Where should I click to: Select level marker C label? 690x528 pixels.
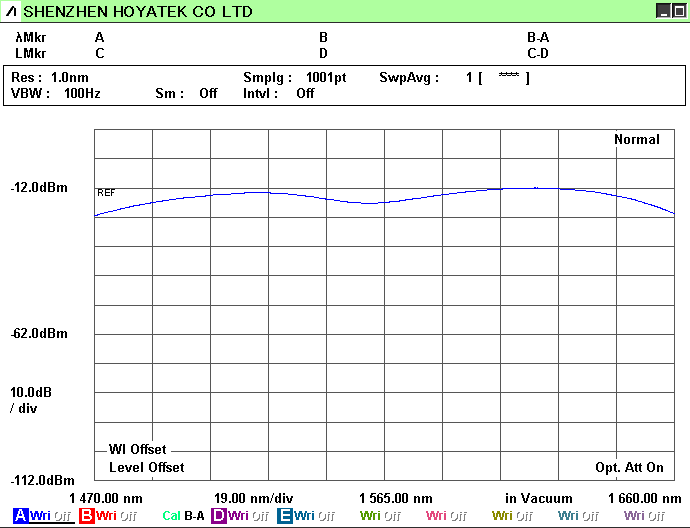(99, 53)
